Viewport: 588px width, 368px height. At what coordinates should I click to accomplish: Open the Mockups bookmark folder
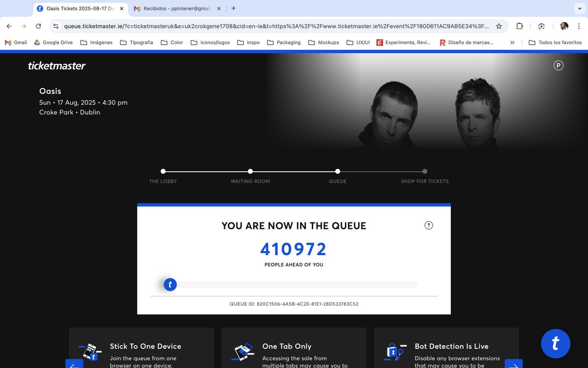click(323, 42)
